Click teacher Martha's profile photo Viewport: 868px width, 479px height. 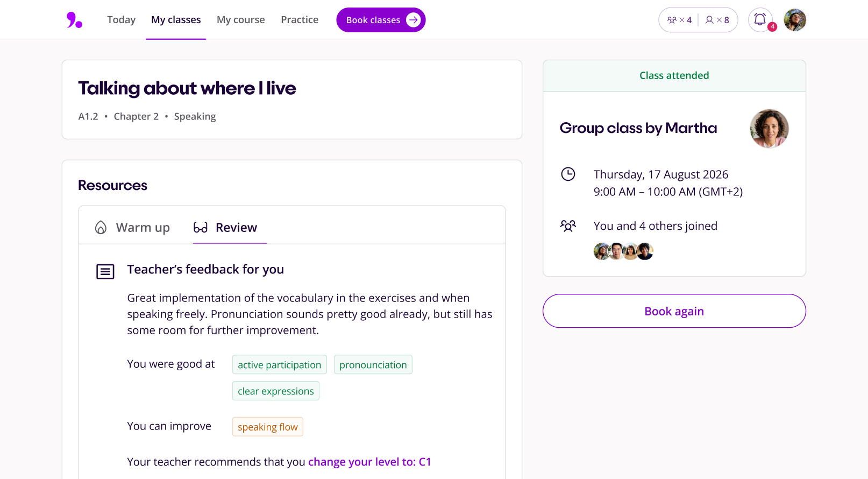pos(769,129)
